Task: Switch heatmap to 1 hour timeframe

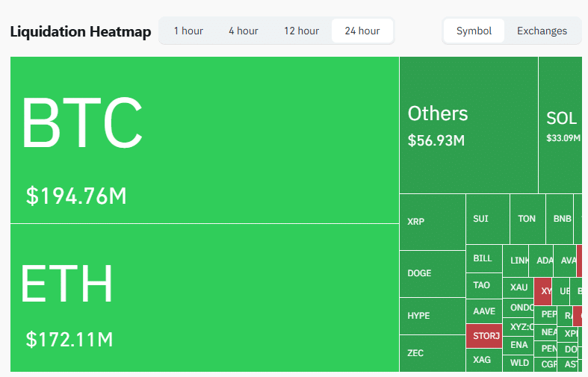Action: point(188,31)
